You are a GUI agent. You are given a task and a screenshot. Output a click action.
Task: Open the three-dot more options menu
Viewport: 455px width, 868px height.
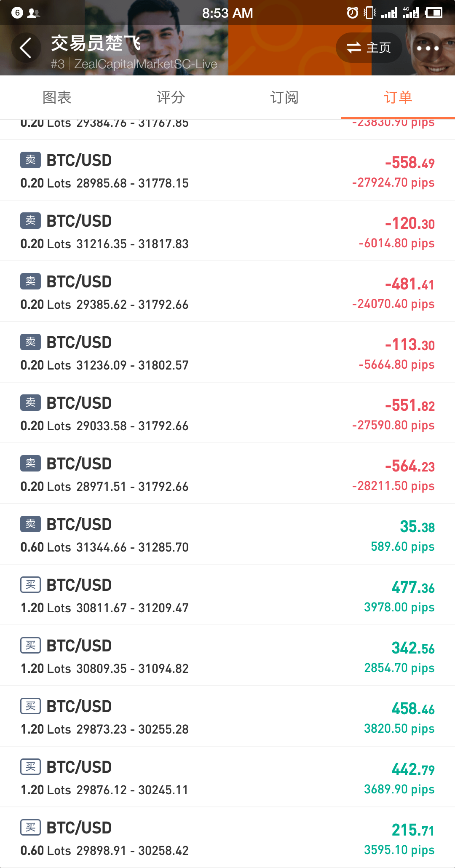pyautogui.click(x=428, y=48)
